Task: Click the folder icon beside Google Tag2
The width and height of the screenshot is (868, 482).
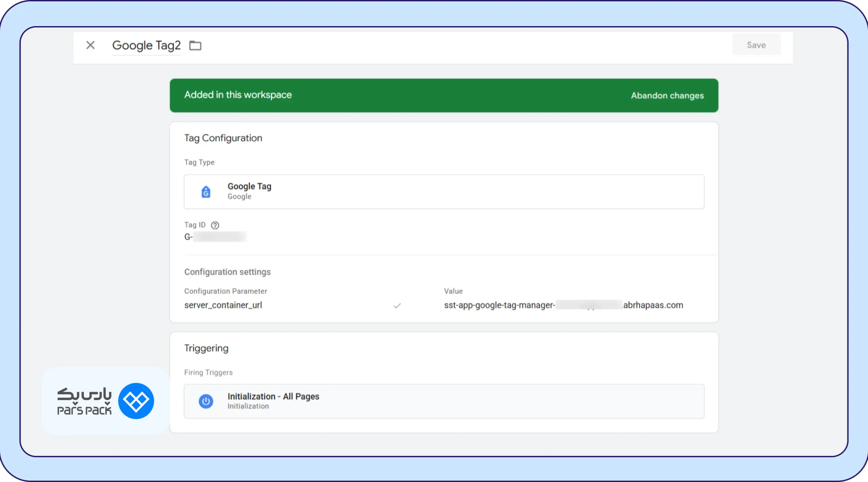Action: pyautogui.click(x=195, y=45)
